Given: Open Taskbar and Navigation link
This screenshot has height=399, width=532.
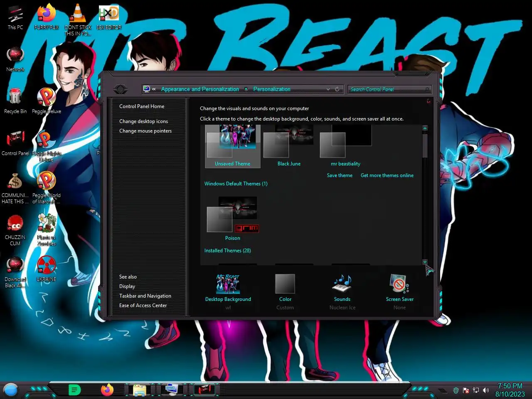Looking at the screenshot, I should [145, 296].
